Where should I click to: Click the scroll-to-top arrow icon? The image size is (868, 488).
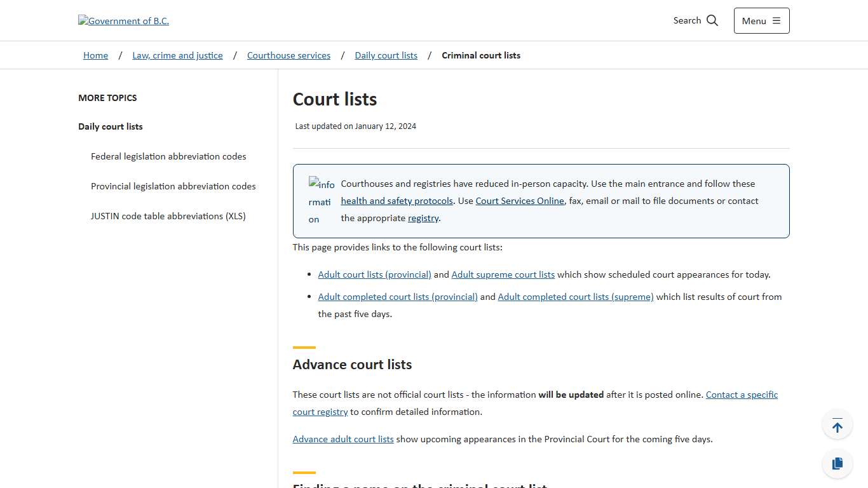(837, 424)
